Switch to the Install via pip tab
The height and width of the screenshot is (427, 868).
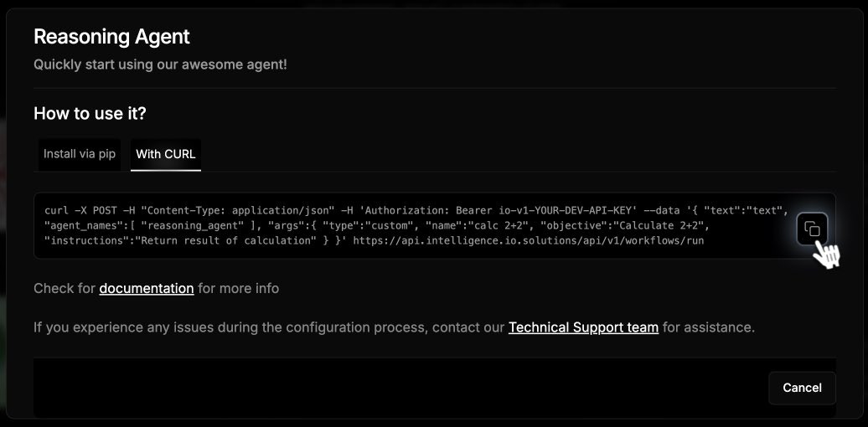pyautogui.click(x=80, y=154)
